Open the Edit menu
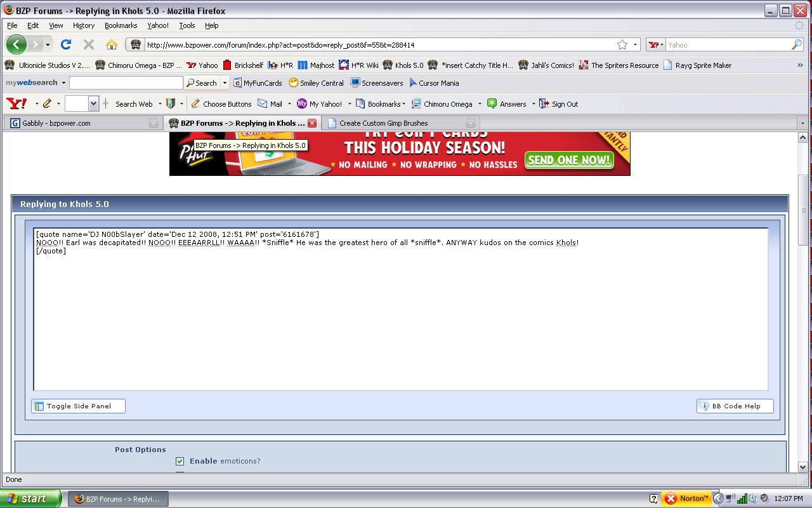 33,25
